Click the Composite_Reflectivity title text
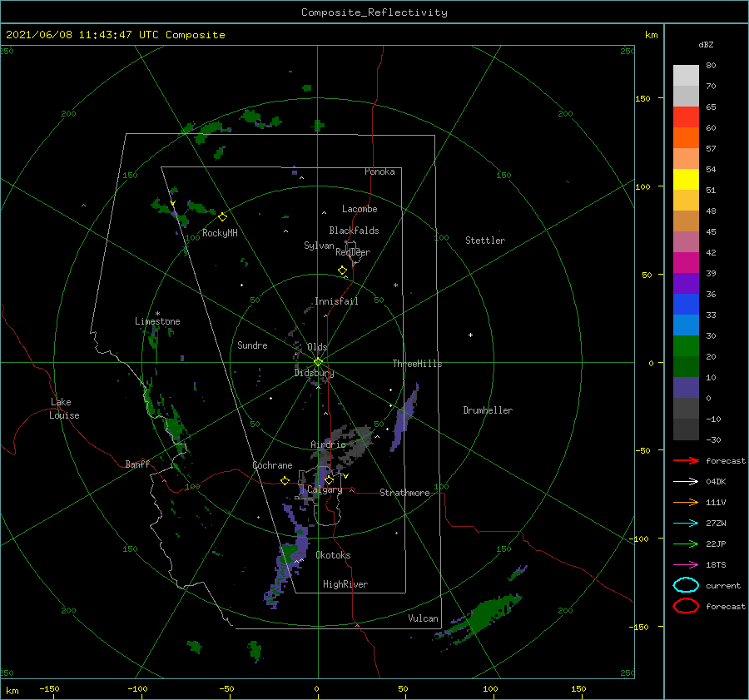The height and width of the screenshot is (700, 749). coord(374,12)
